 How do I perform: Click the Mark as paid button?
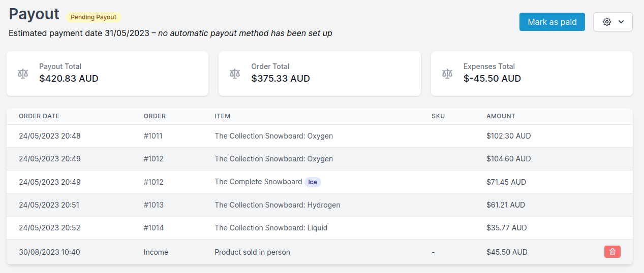[552, 22]
